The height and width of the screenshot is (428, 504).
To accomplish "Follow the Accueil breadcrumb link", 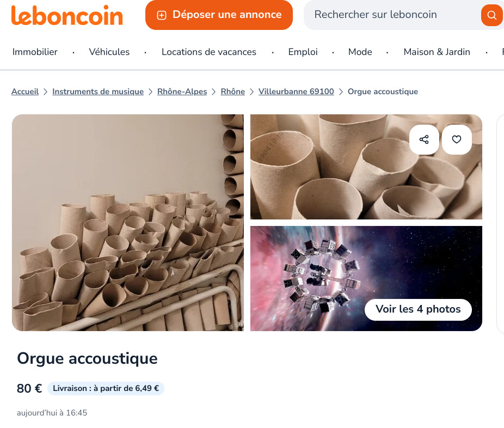I will click(25, 91).
